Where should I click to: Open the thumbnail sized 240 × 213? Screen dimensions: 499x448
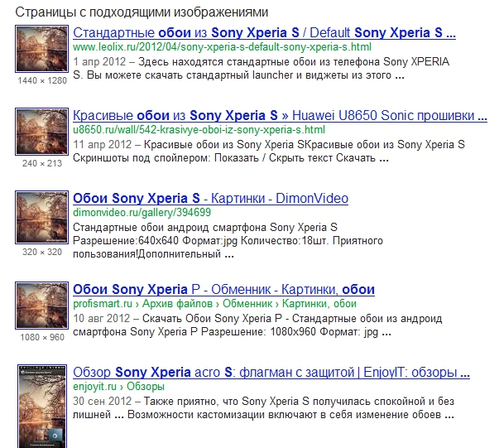click(x=41, y=132)
